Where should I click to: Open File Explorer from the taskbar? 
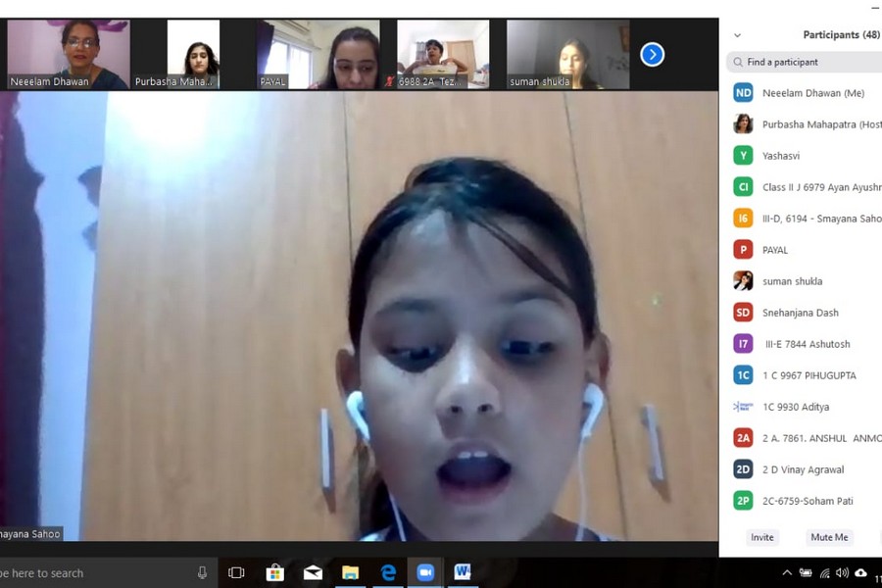coord(350,572)
